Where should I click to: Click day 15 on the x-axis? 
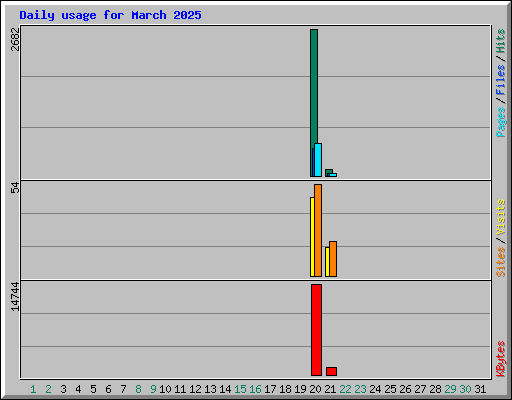(x=240, y=389)
